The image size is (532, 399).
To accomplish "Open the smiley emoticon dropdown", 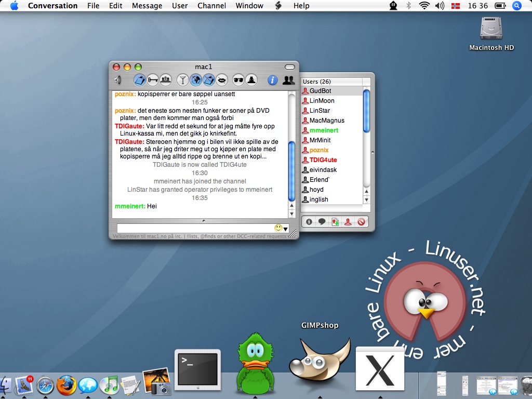I will tap(281, 228).
